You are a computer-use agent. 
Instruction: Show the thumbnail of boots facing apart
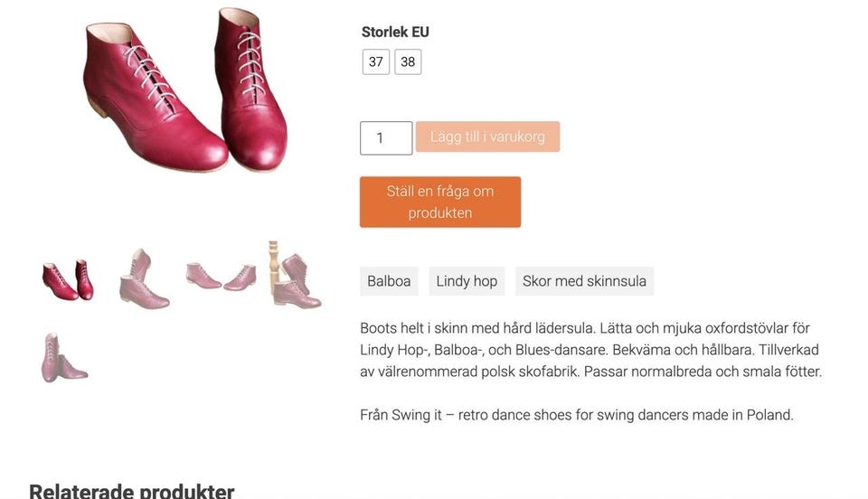[221, 276]
